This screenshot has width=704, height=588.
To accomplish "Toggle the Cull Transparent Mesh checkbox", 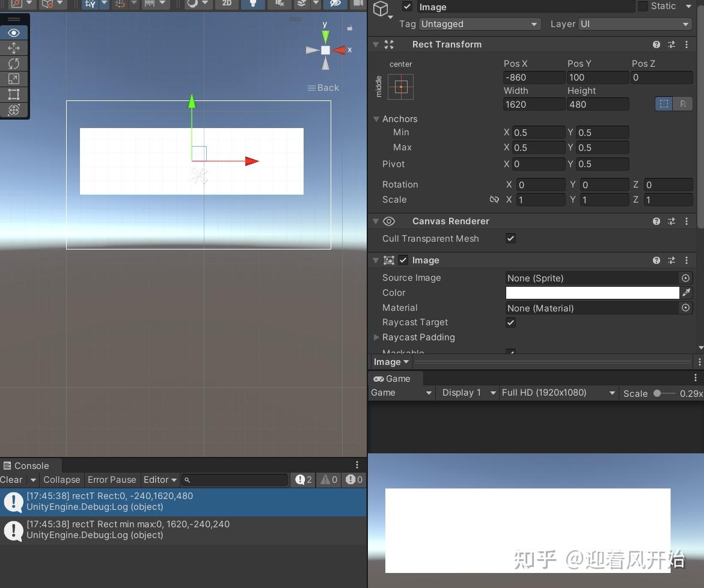I will click(510, 238).
